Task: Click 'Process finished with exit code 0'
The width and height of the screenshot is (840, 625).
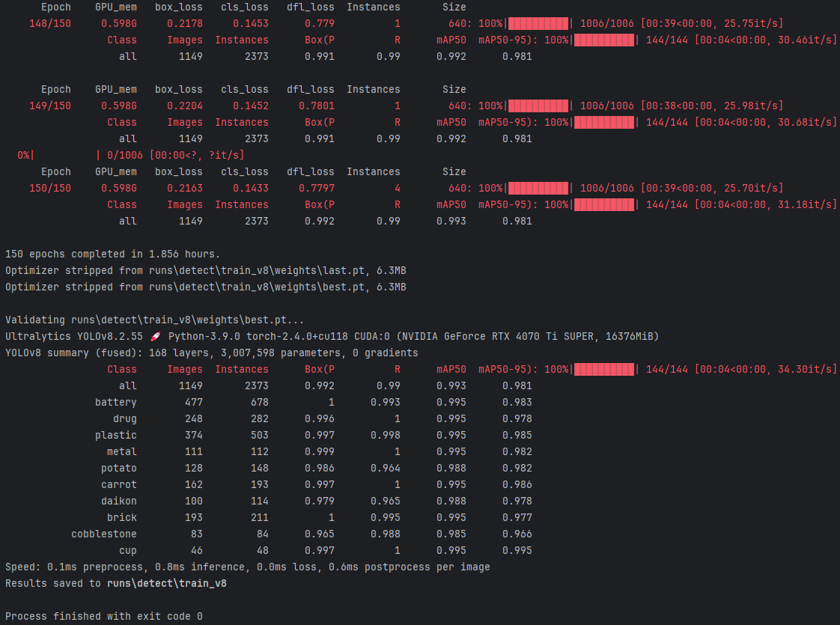Action: (x=104, y=617)
